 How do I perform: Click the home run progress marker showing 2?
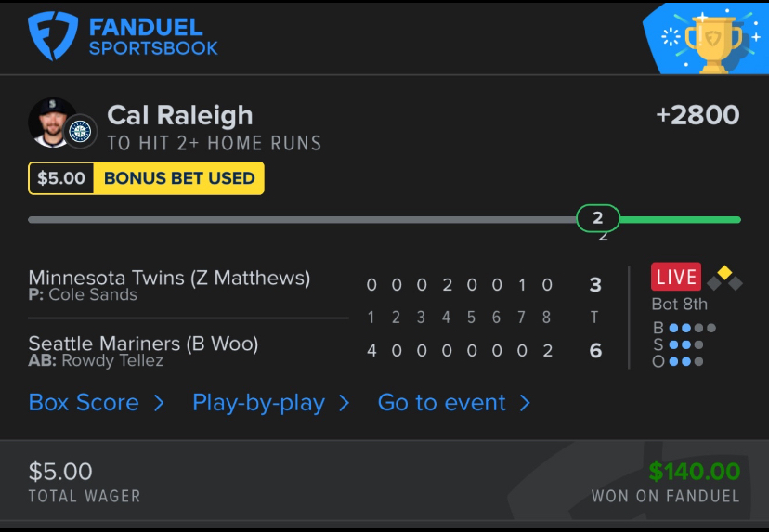[x=598, y=219]
